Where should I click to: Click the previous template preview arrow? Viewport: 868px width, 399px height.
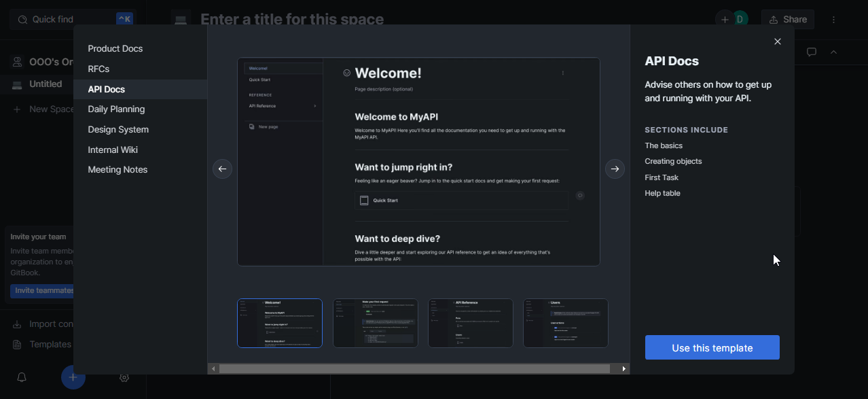point(223,169)
